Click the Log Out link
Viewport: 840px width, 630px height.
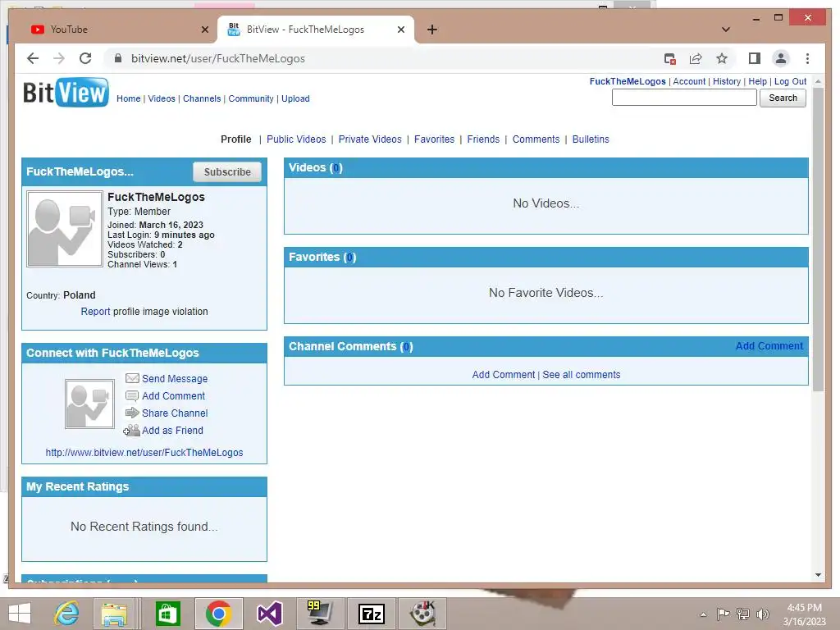[790, 81]
